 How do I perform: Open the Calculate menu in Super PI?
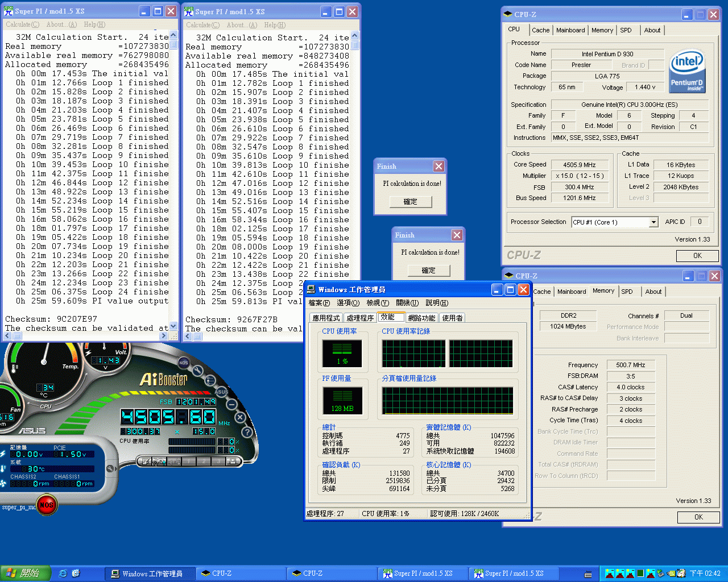pyautogui.click(x=22, y=24)
